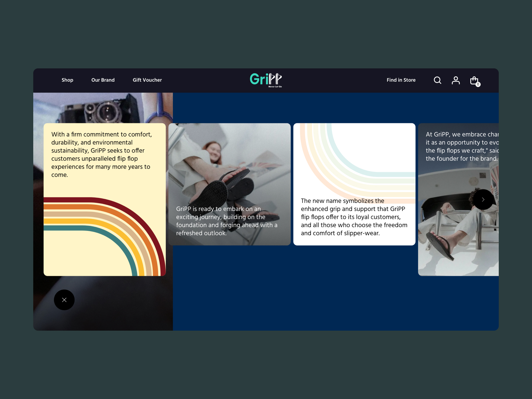
Task: Open the Shop menu
Action: pyautogui.click(x=67, y=80)
